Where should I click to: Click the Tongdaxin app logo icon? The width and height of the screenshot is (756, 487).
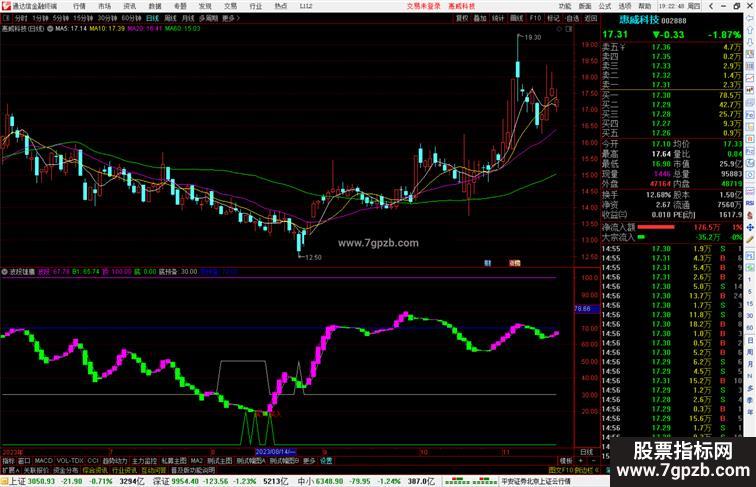click(x=5, y=6)
